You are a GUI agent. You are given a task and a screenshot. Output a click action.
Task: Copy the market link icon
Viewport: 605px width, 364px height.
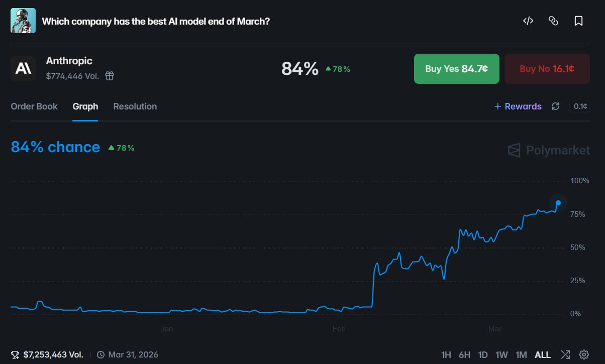[553, 21]
